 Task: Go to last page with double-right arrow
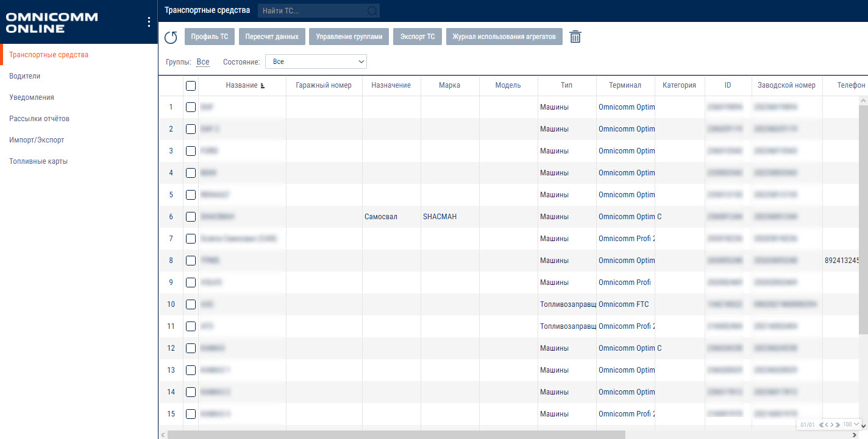tap(838, 424)
